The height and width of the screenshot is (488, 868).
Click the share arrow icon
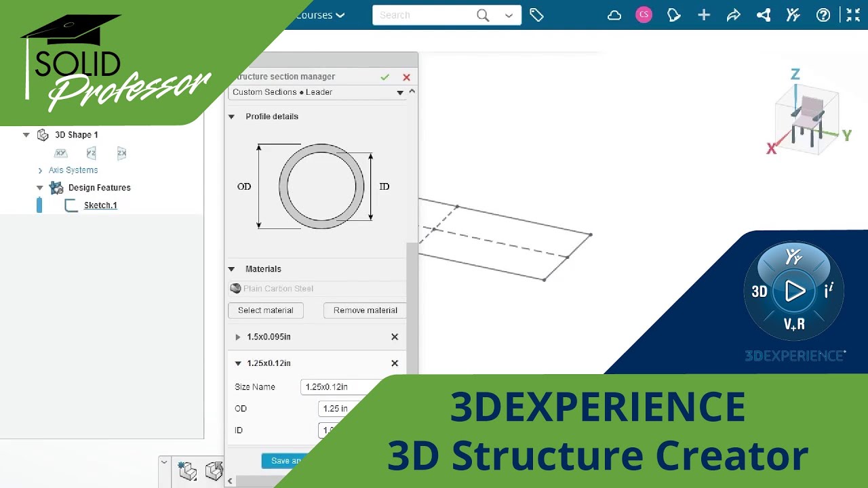click(733, 15)
